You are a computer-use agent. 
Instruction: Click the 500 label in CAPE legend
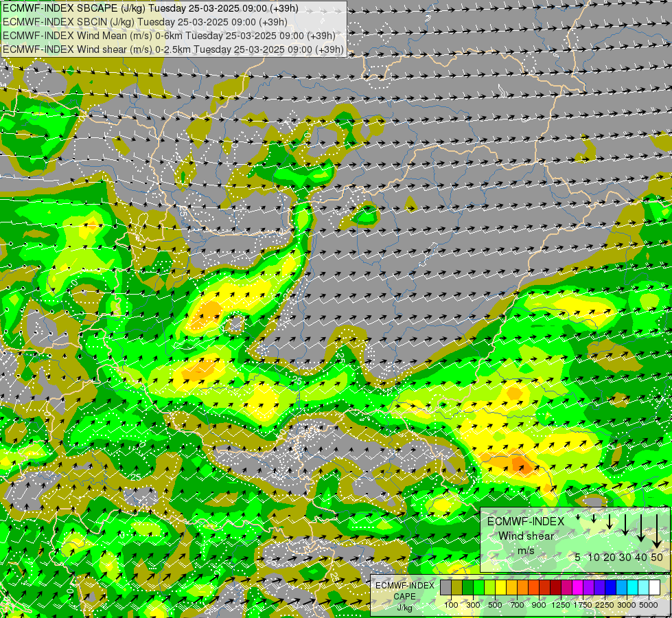[x=495, y=605]
